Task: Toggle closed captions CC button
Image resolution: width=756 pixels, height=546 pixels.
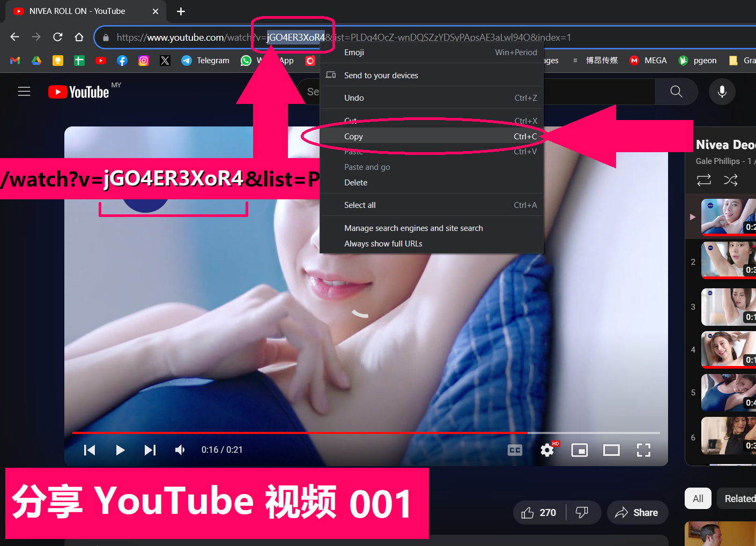Action: [515, 450]
